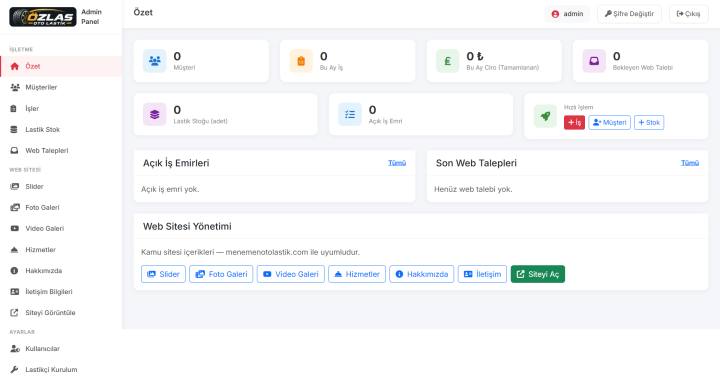The image size is (720, 387).
Task: Click the green rocket Hızlı İşlem icon
Action: coord(546,116)
